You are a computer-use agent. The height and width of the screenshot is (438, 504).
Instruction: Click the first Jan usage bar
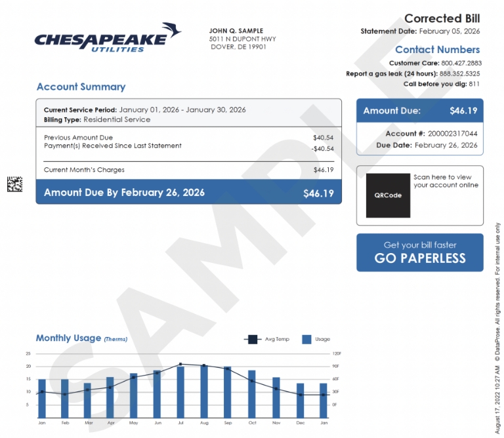coord(42,399)
